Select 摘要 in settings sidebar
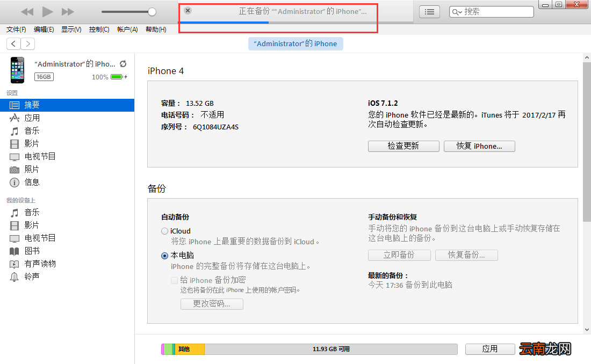The image size is (591, 364). pyautogui.click(x=67, y=105)
